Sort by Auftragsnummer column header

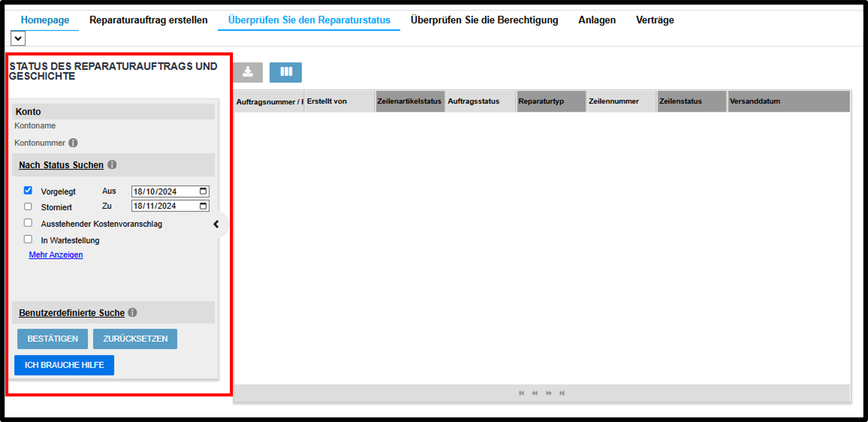point(269,102)
